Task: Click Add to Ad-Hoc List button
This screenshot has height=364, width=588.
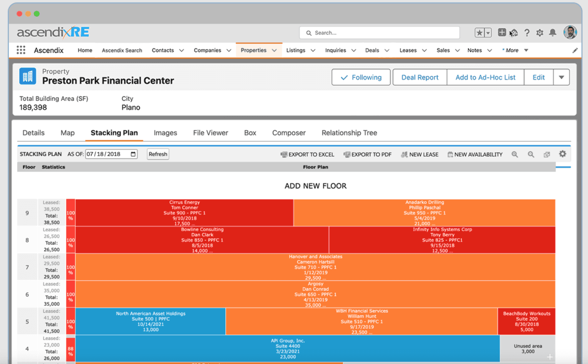Action: tap(486, 77)
